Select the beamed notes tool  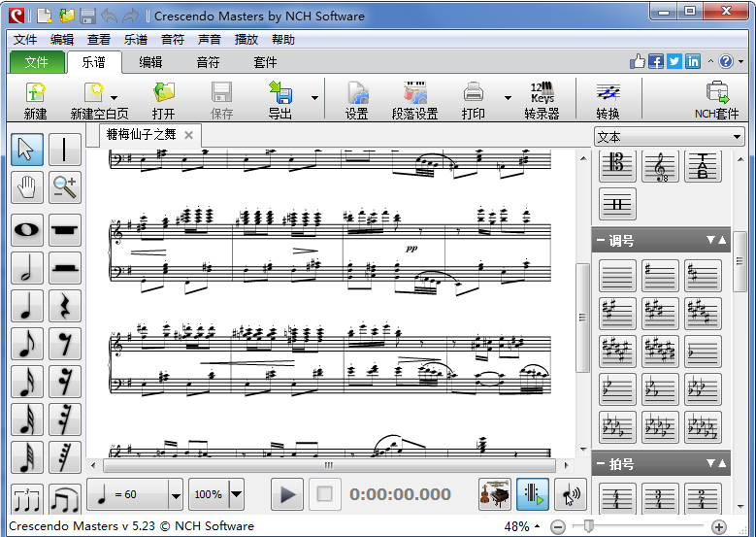tap(65, 498)
